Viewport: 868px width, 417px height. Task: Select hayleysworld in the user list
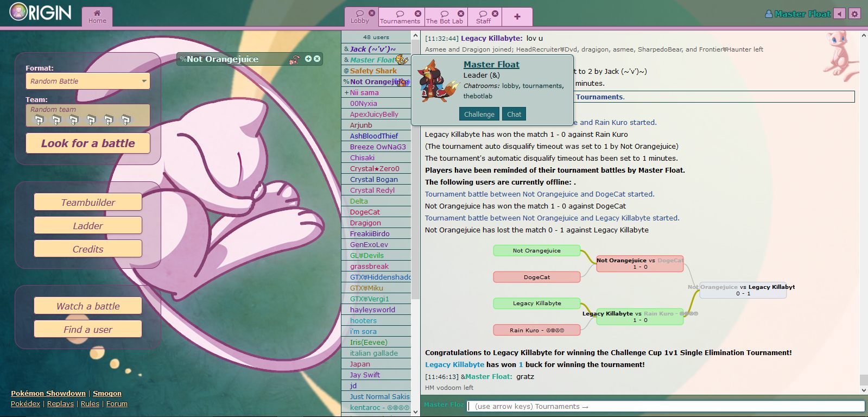(x=376, y=309)
